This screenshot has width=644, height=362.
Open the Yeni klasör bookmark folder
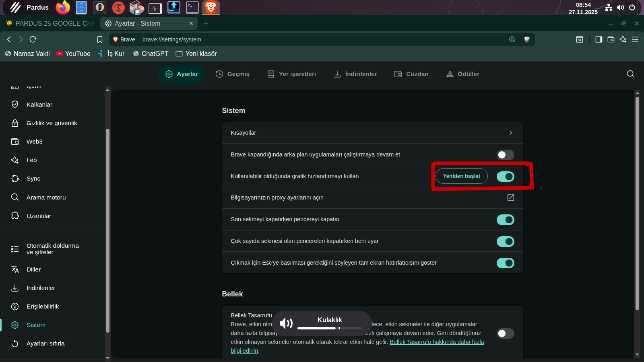(196, 54)
